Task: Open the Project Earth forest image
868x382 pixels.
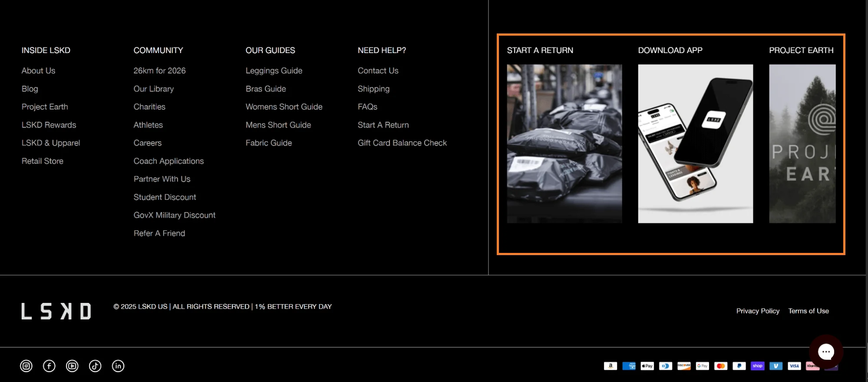Action: point(802,144)
